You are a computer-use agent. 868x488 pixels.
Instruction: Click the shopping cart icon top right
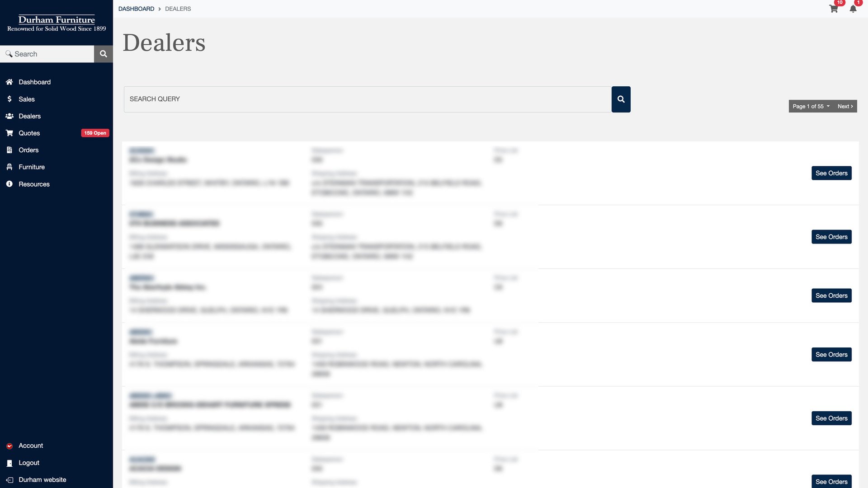(834, 8)
